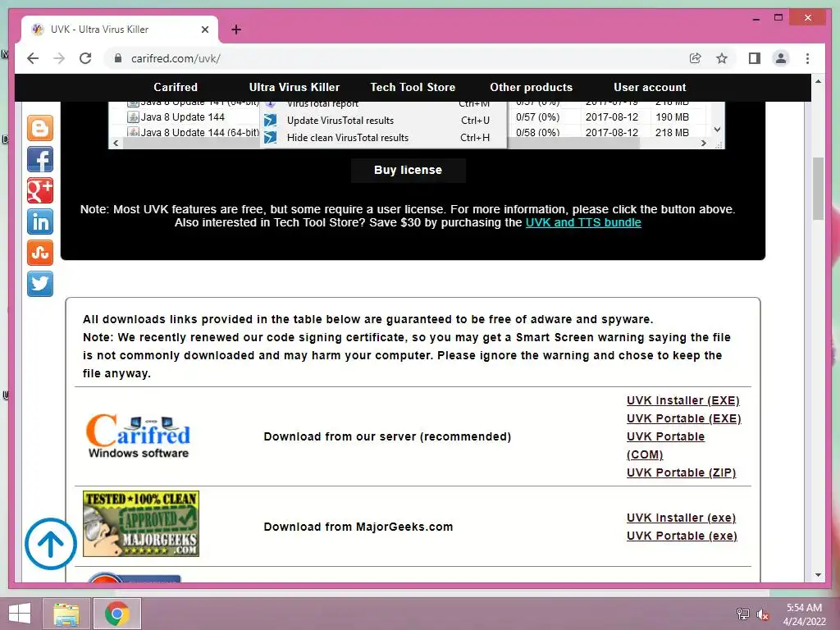Click the Java 8 Update 144 row
840x630 pixels.
pyautogui.click(x=183, y=116)
